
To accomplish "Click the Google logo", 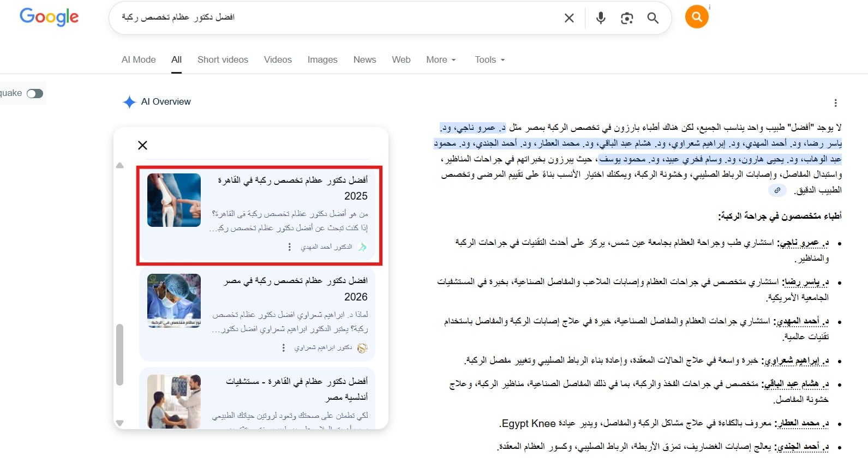I will [x=49, y=17].
